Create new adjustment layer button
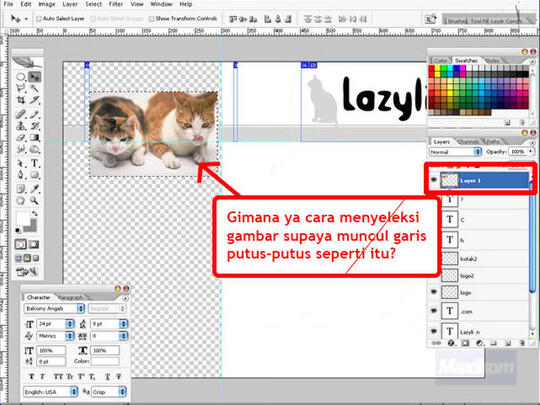 (479, 343)
